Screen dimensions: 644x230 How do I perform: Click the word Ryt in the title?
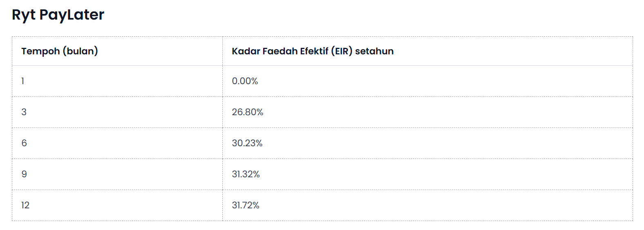[24, 15]
